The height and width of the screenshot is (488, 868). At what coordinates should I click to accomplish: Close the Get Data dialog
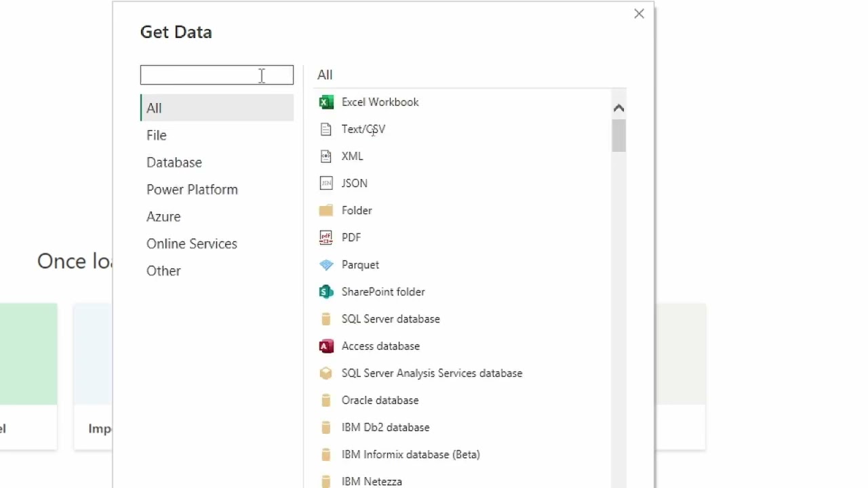pyautogui.click(x=639, y=14)
